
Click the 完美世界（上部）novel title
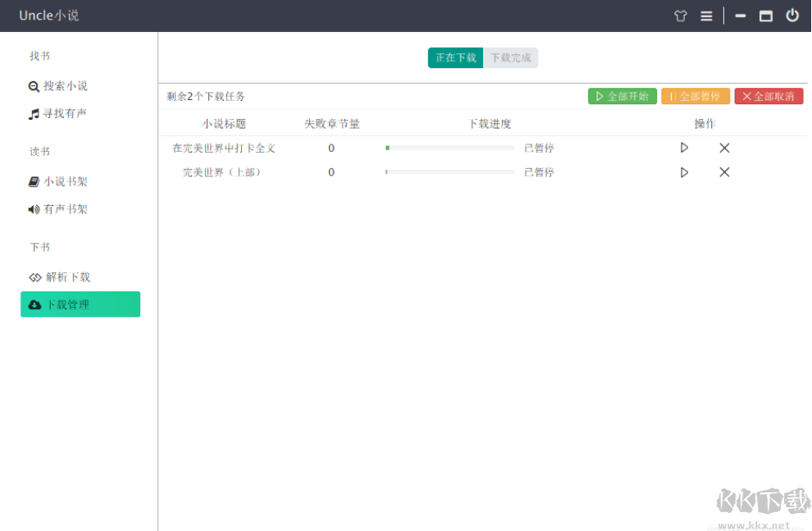[x=224, y=172]
